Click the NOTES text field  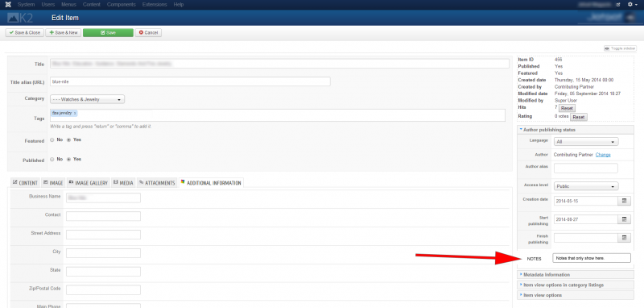(x=592, y=258)
